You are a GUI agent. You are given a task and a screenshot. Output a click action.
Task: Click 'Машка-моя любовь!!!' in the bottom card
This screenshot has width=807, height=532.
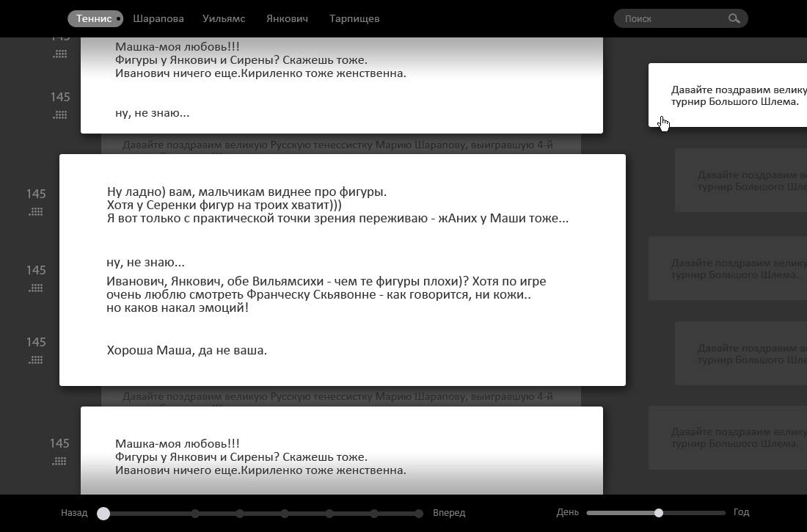coord(177,444)
